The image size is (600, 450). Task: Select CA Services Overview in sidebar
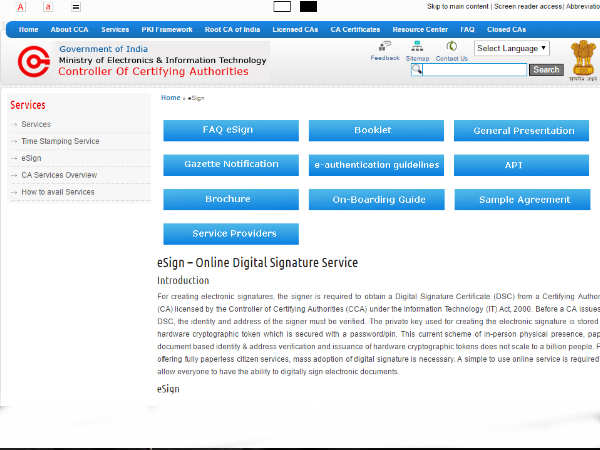pos(59,175)
